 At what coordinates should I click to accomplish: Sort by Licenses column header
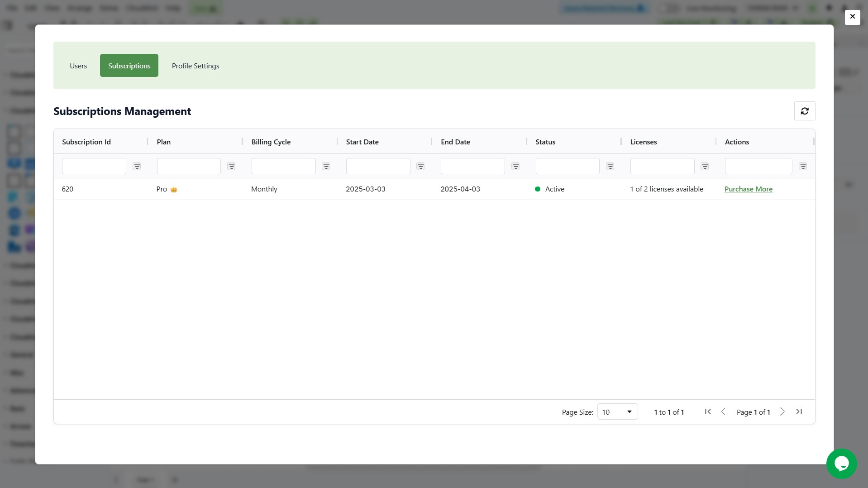(644, 142)
